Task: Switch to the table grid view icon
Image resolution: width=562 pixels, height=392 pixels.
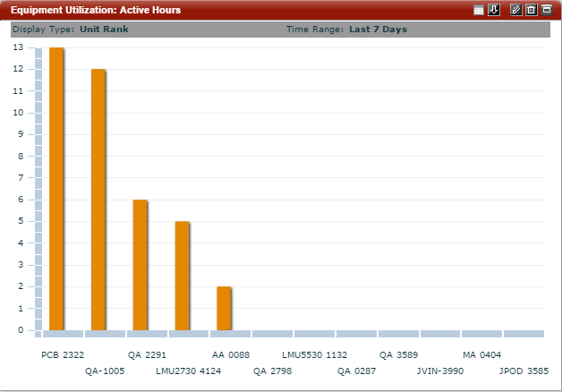Action: (479, 10)
